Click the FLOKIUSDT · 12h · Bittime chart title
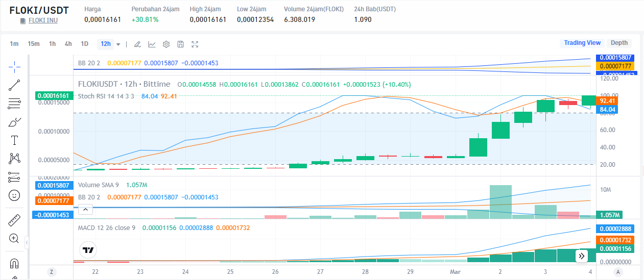The image size is (644, 280). [124, 84]
